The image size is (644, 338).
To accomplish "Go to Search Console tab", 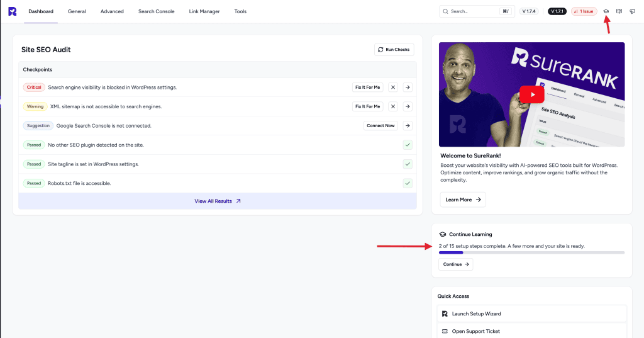I will point(156,11).
